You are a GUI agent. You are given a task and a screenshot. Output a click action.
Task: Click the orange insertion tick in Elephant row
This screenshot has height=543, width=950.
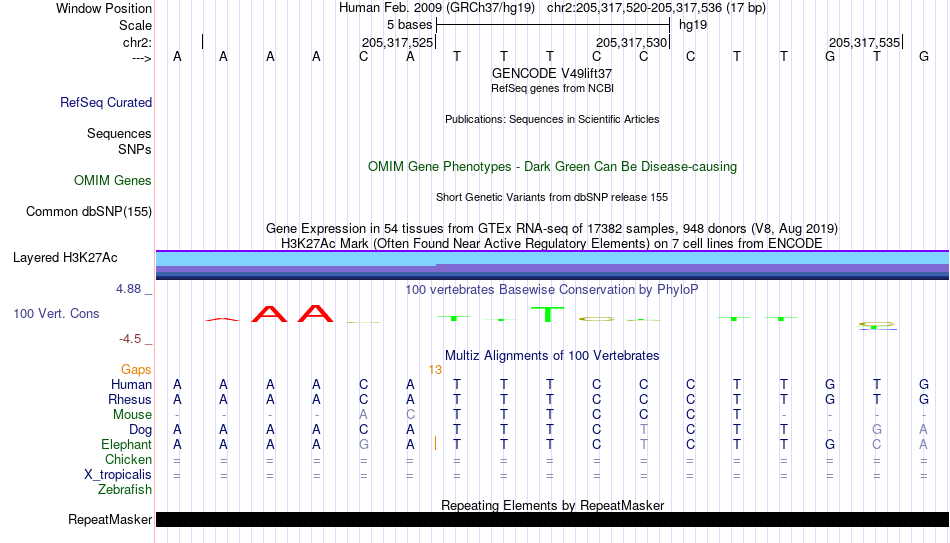tap(436, 443)
